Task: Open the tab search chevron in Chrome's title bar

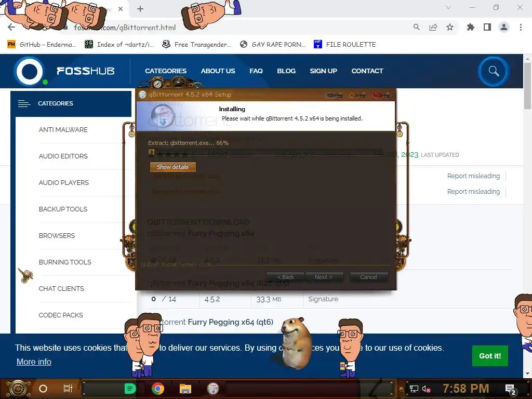Action: click(x=448, y=7)
